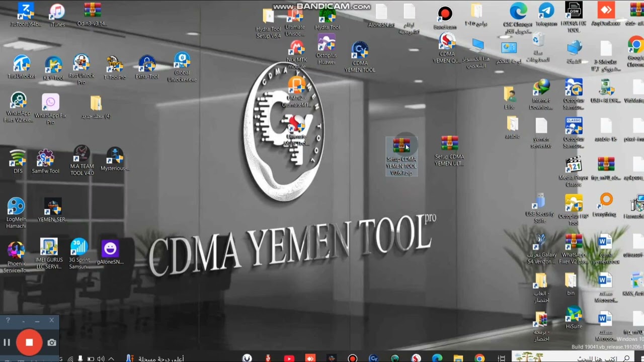Open the CSC Changer Edge shortcut

pyautogui.click(x=518, y=18)
